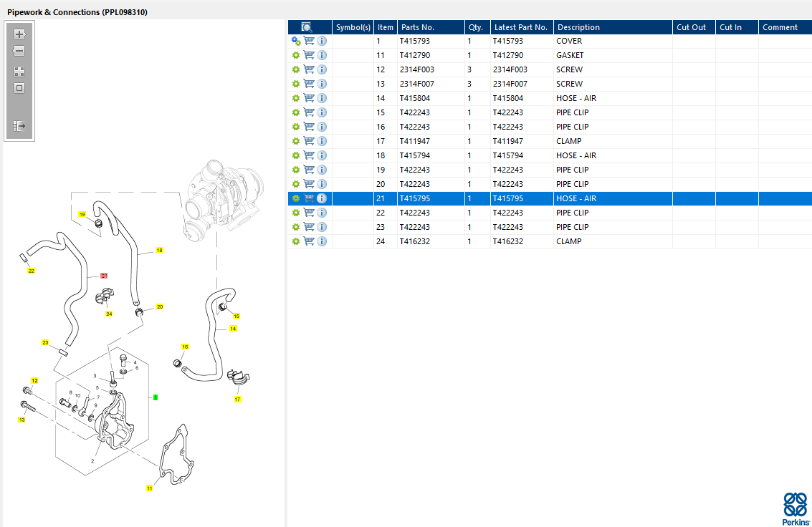Select callout 16 in the diagram
The image size is (812, 527).
(x=185, y=347)
